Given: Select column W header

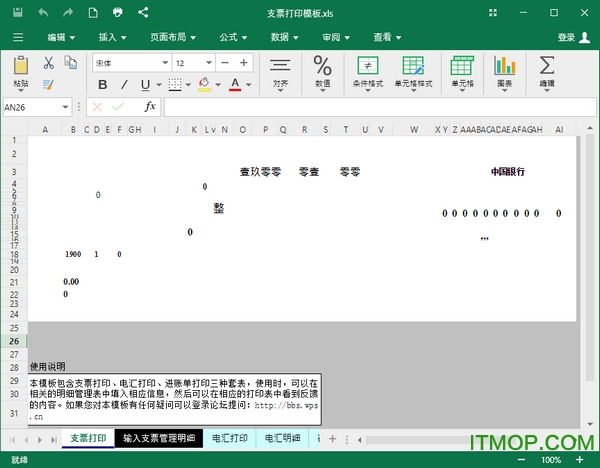Looking at the screenshot, I should 414,130.
